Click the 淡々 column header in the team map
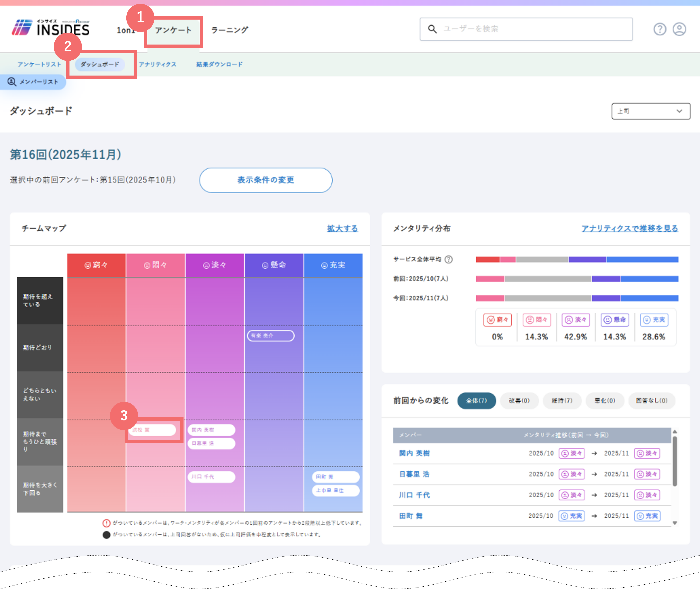This screenshot has height=589, width=700. [x=215, y=265]
